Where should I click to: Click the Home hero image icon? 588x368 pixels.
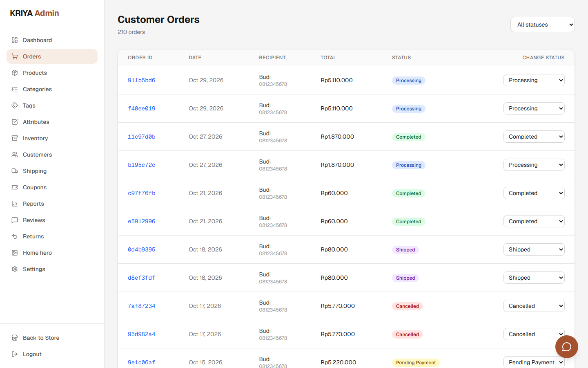tap(15, 253)
